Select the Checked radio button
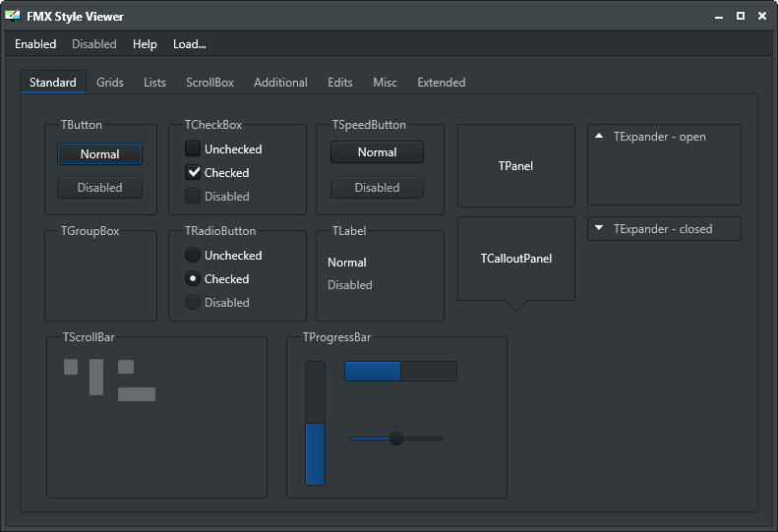The width and height of the screenshot is (778, 532). click(x=193, y=279)
